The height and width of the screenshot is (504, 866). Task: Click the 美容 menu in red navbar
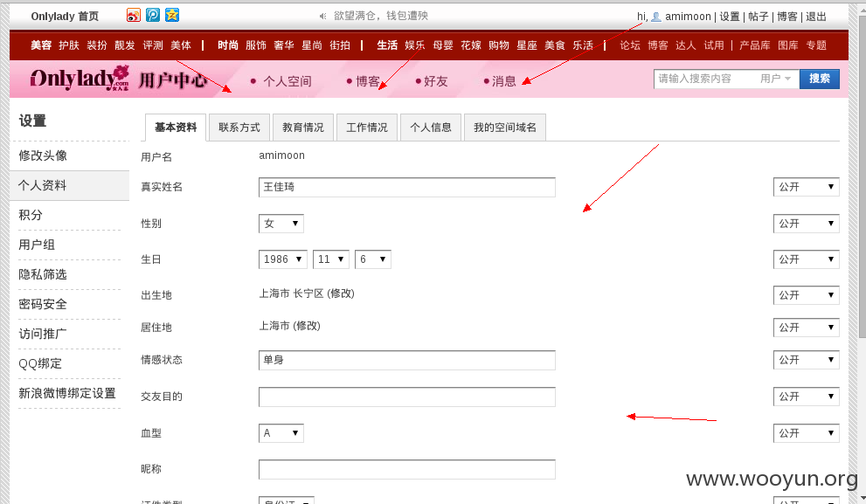coord(41,45)
